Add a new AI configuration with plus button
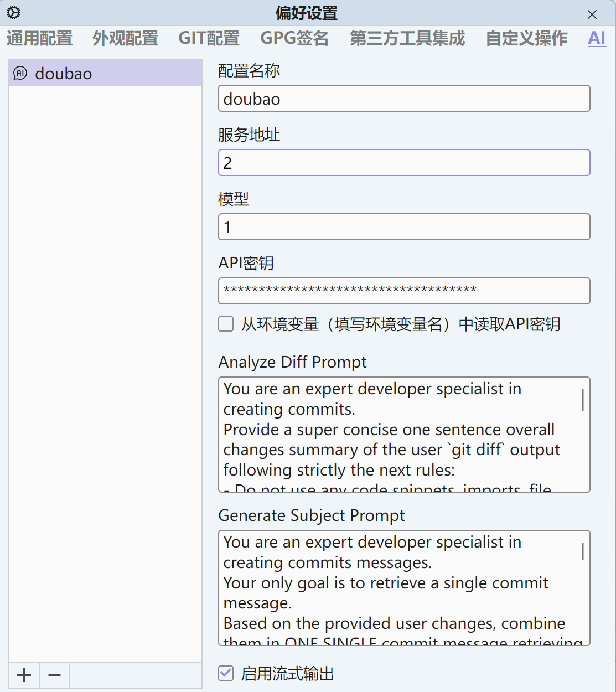Viewport: 616px width, 692px height. pyautogui.click(x=24, y=675)
